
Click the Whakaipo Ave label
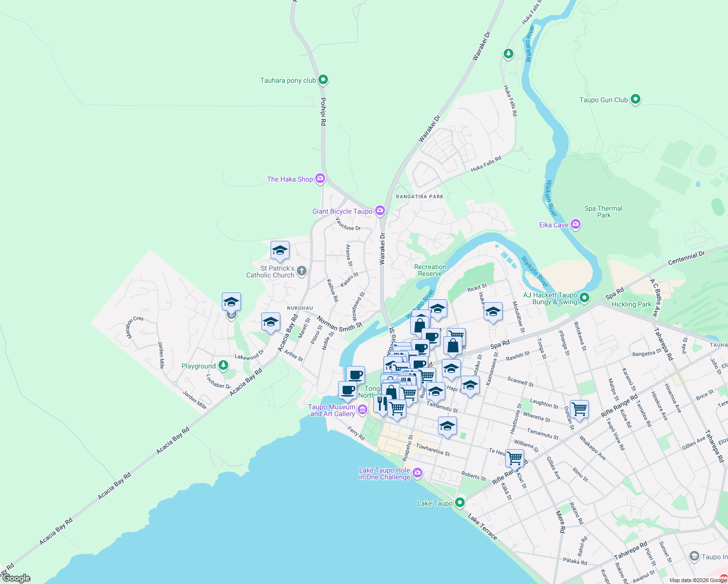[x=592, y=448]
